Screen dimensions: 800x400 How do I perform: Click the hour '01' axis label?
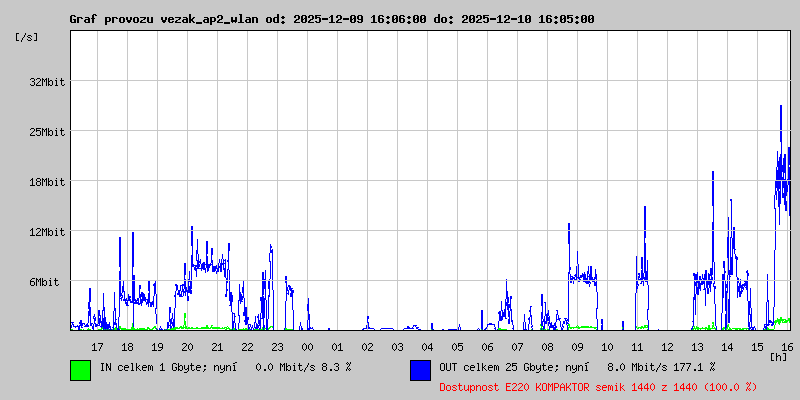[x=337, y=347]
